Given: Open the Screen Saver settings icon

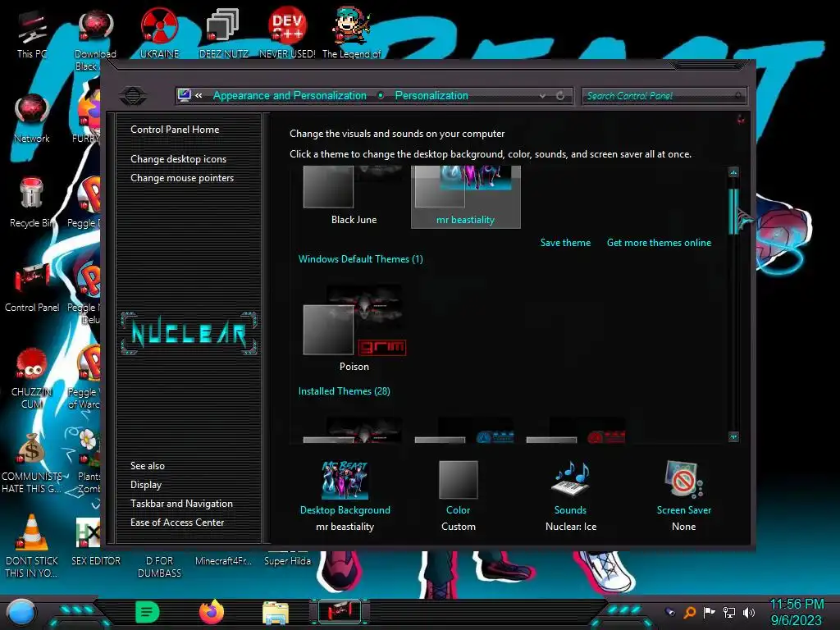Looking at the screenshot, I should pyautogui.click(x=683, y=479).
